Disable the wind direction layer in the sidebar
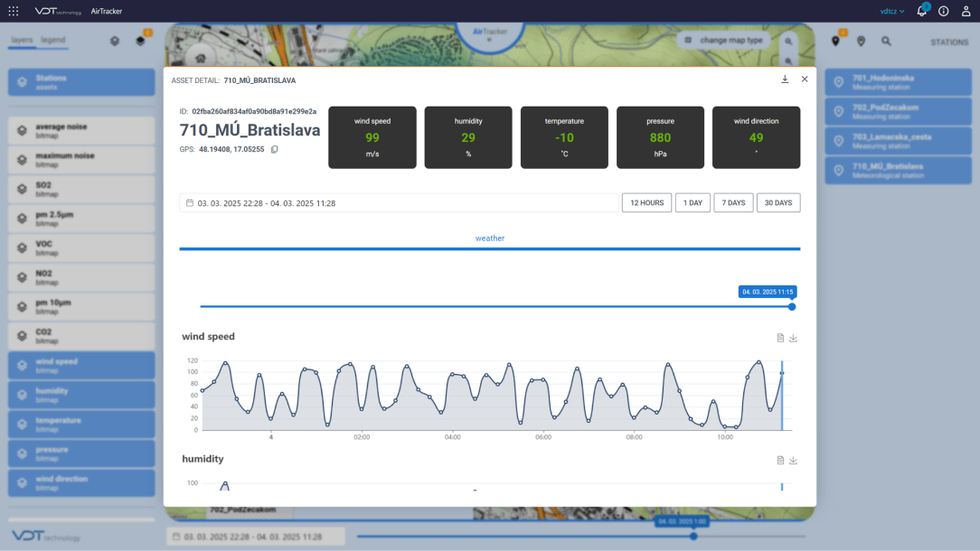 coord(81,483)
